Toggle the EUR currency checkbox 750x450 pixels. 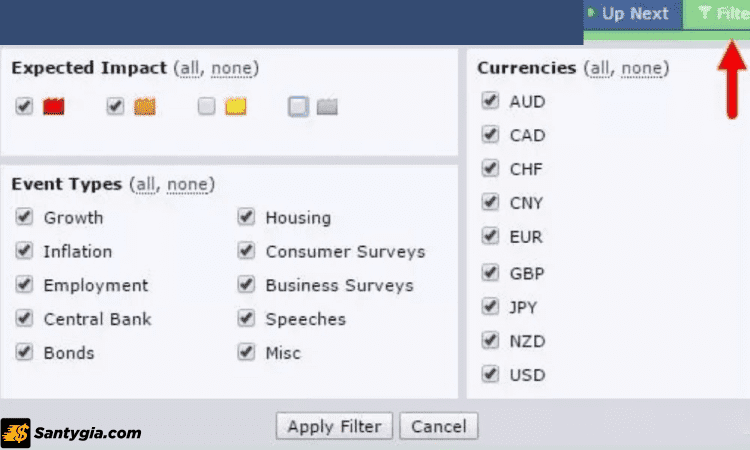tap(490, 236)
